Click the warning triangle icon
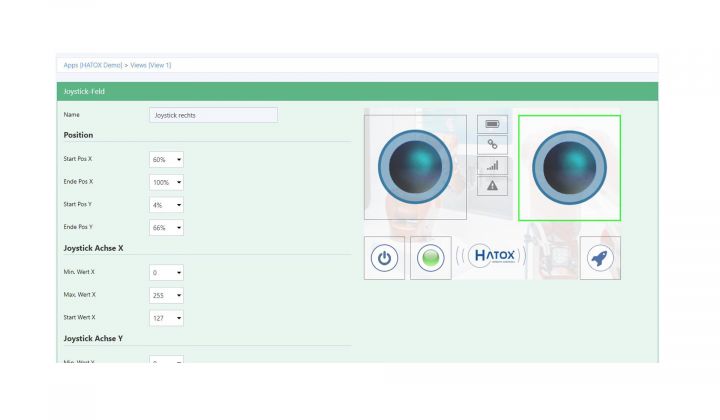The width and height of the screenshot is (720, 420). [x=492, y=186]
